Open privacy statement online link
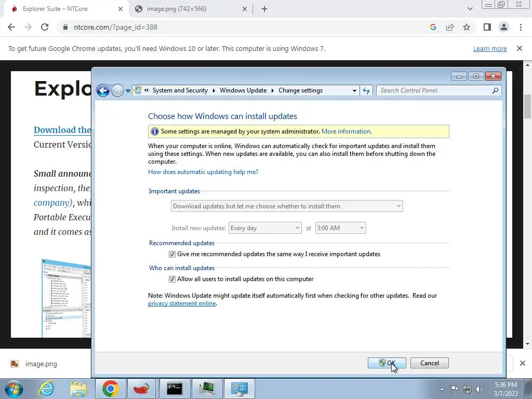532x399 pixels. click(182, 303)
